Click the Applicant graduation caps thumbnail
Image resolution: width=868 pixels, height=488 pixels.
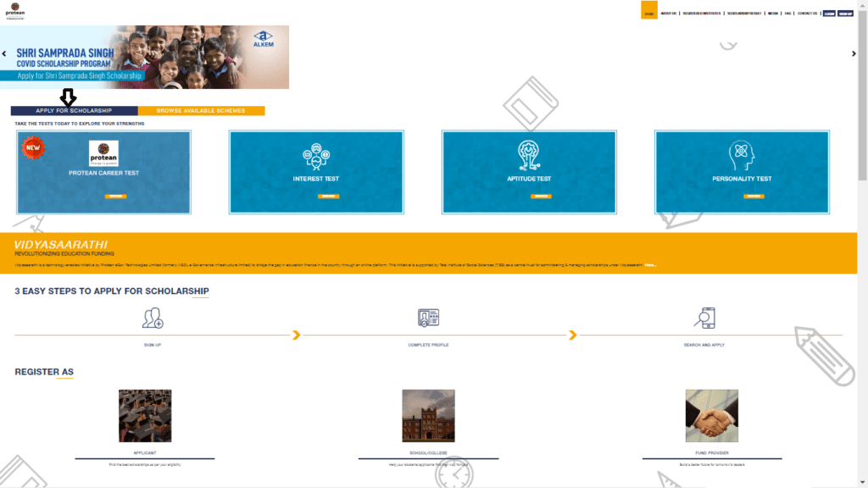pos(145,415)
